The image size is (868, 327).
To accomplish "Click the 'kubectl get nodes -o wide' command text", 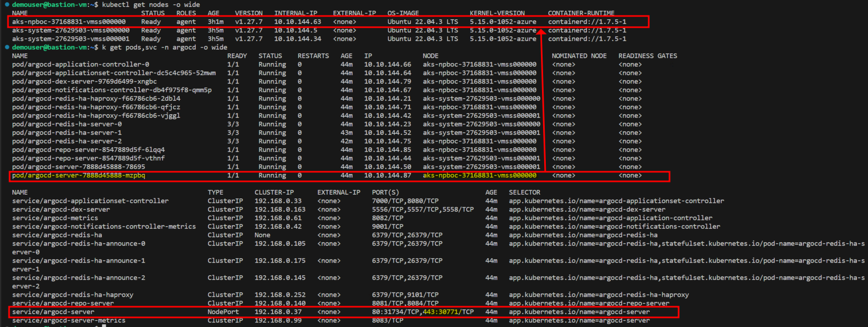I will [151, 4].
